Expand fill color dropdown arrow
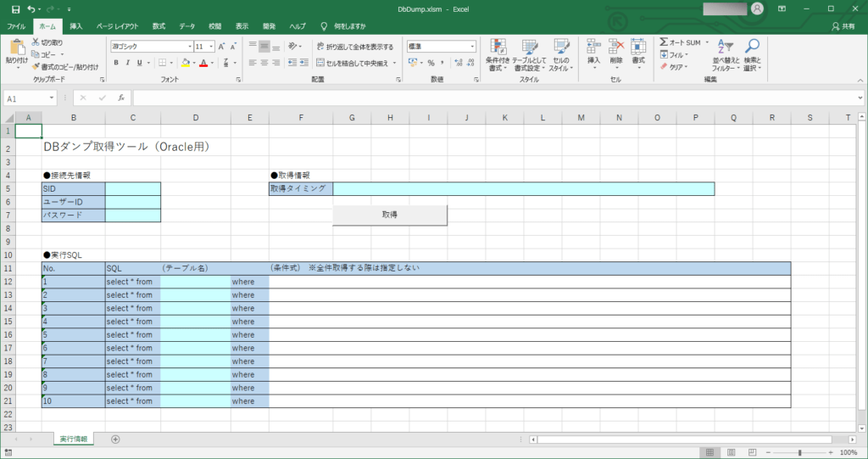This screenshot has width=868, height=459. tap(194, 63)
